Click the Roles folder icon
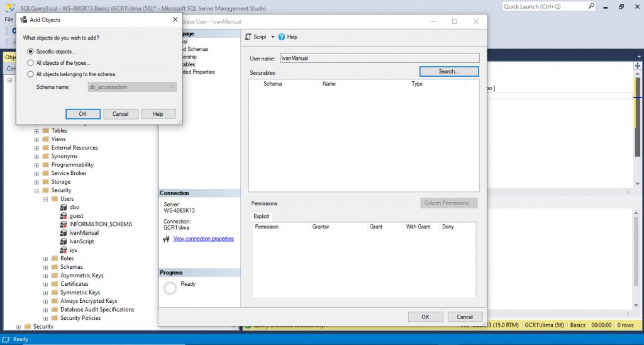 [55, 258]
